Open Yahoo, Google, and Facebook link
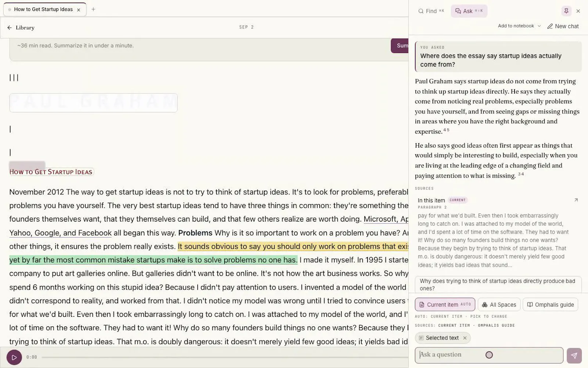 click(60, 233)
